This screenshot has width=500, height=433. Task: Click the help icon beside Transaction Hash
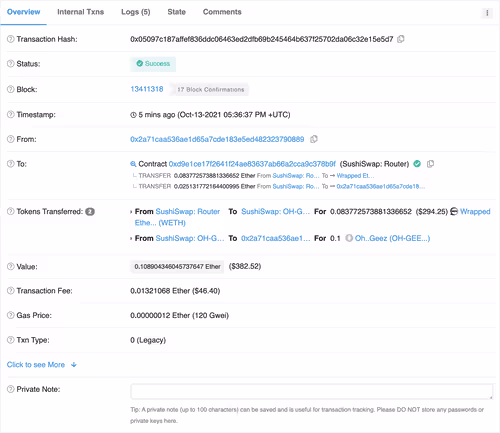click(11, 39)
